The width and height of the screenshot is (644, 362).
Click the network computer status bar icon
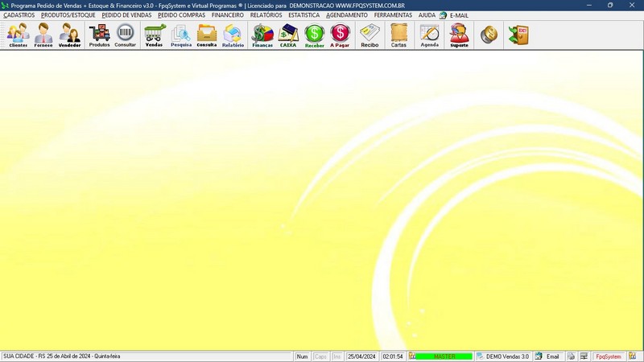[584, 356]
